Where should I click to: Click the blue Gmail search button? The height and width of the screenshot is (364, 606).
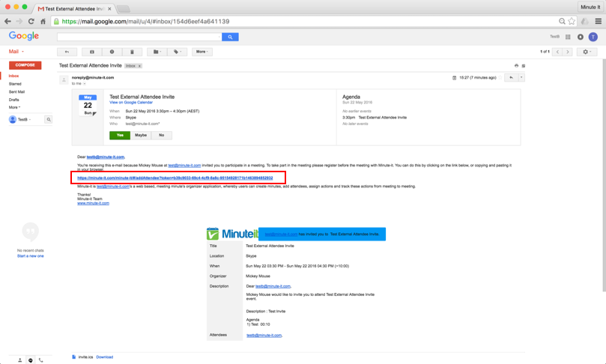coord(230,37)
